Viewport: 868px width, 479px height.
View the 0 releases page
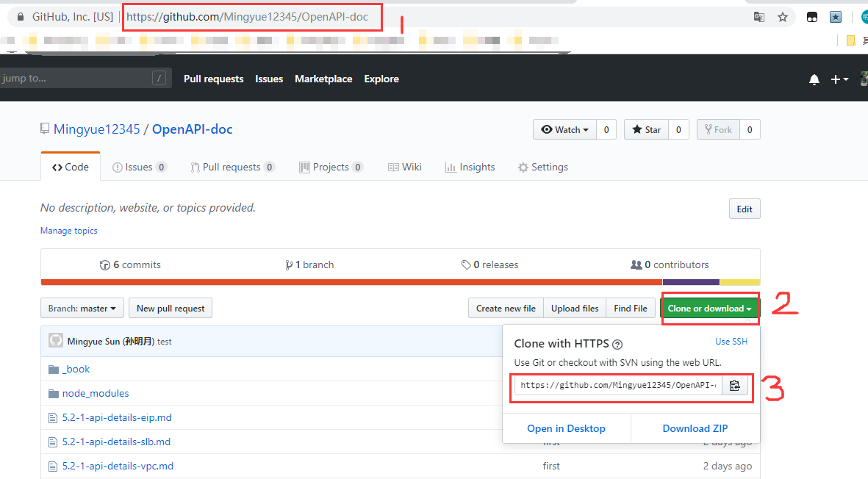click(x=490, y=265)
